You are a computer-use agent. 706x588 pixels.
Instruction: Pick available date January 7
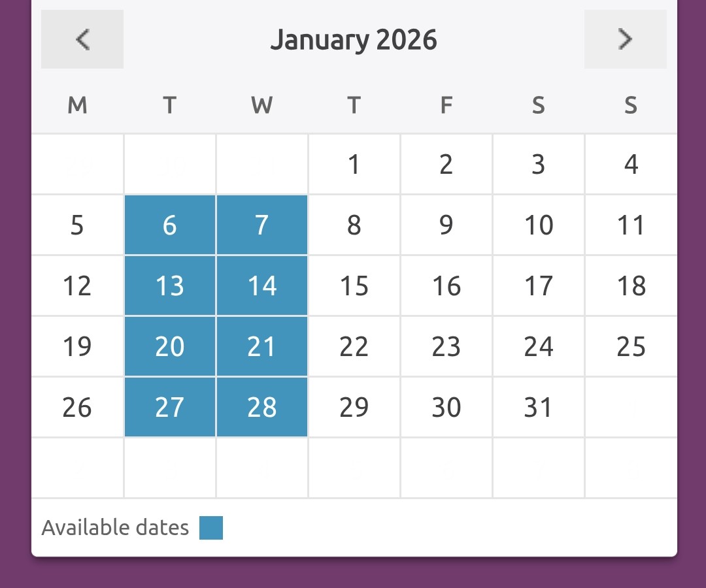[x=262, y=225]
